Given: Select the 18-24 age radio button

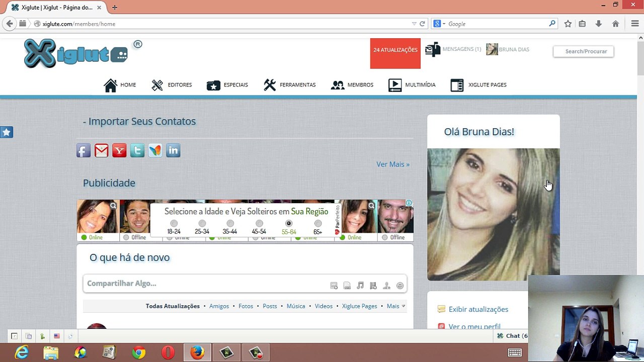Looking at the screenshot, I should (x=174, y=223).
